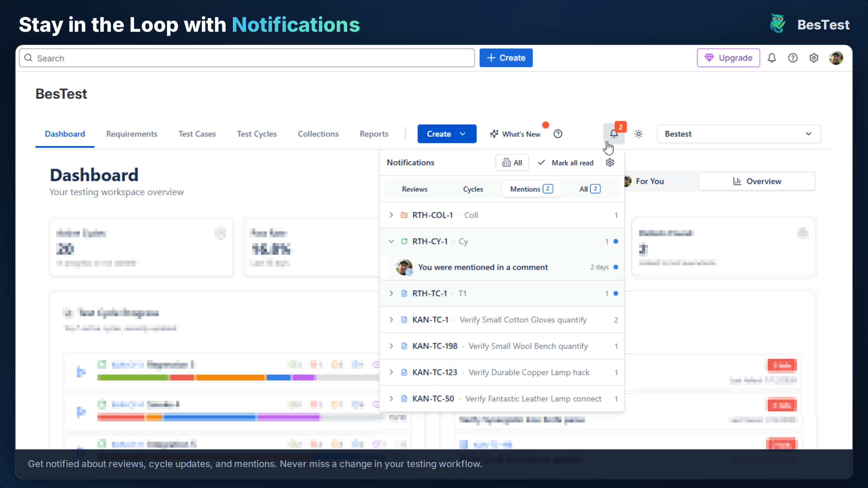Click the What's New sparkle icon

494,134
